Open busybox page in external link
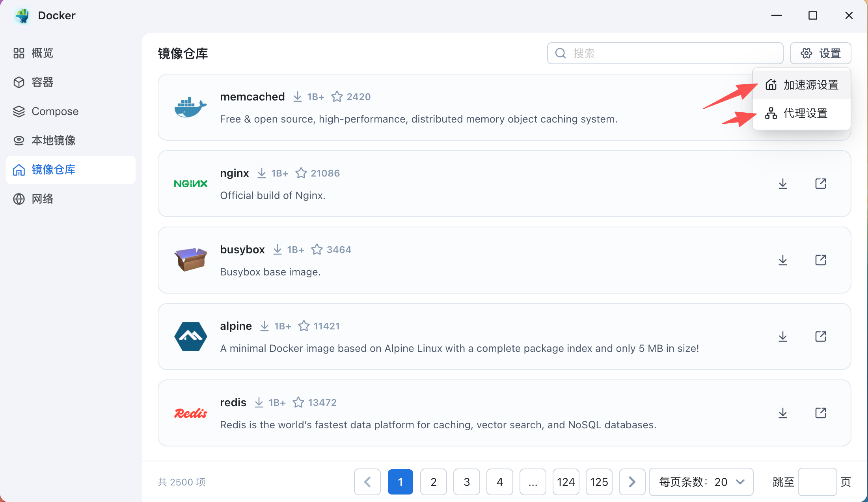The image size is (868, 502). click(x=820, y=260)
